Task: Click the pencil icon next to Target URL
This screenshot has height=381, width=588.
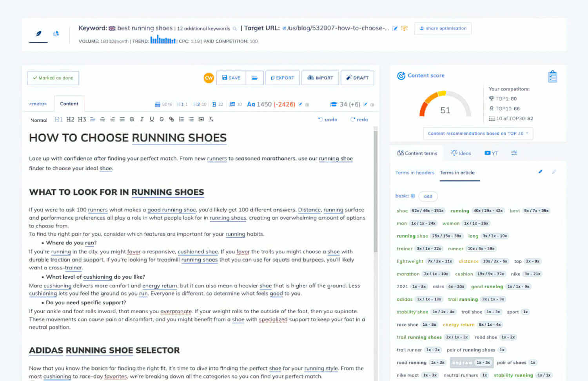Action: pyautogui.click(x=395, y=28)
